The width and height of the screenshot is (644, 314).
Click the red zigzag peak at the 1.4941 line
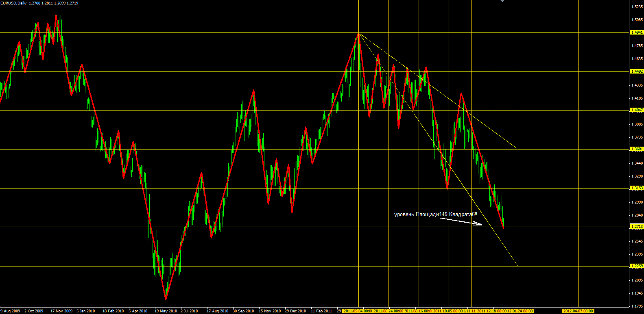tap(358, 33)
